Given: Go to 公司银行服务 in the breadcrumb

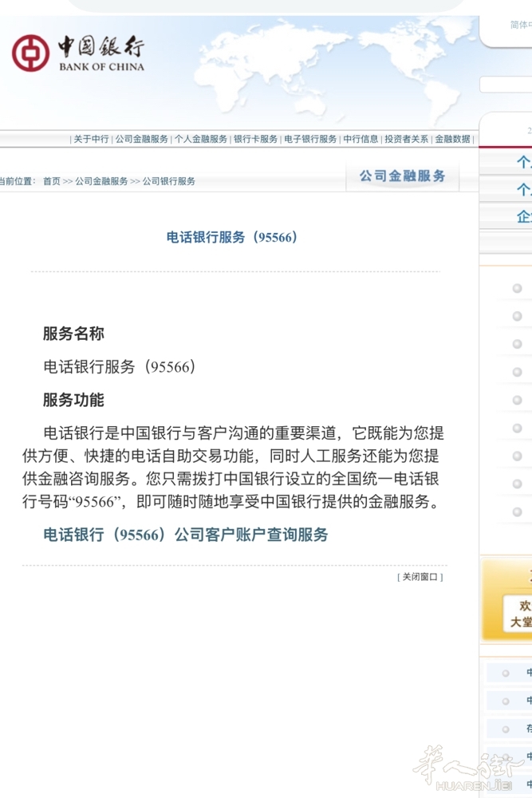Looking at the screenshot, I should (169, 181).
